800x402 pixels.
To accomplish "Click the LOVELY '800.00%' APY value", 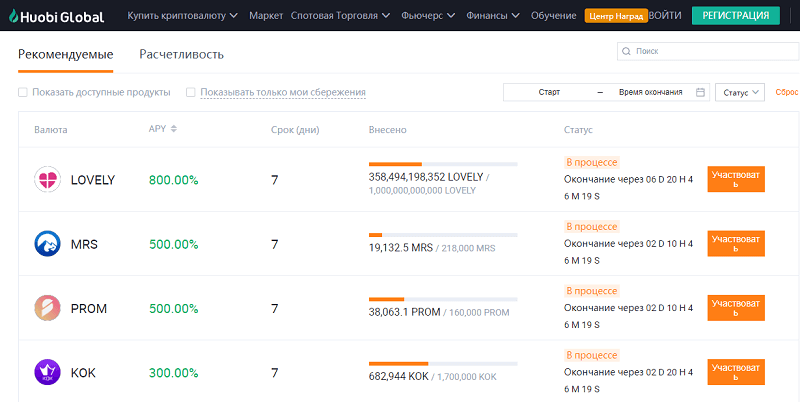I will coord(173,180).
